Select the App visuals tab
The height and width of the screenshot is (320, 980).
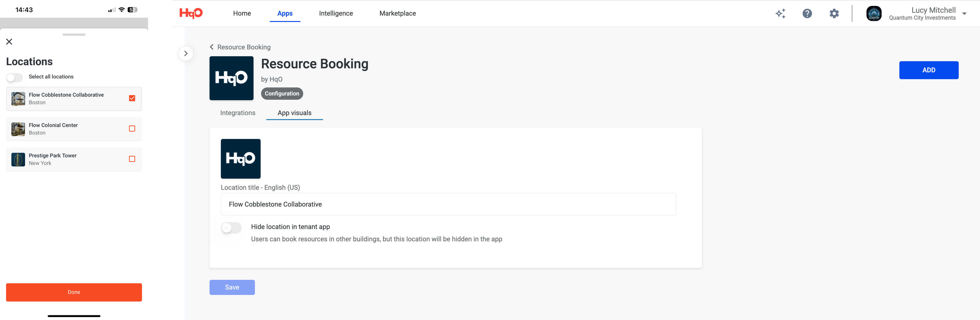(294, 113)
